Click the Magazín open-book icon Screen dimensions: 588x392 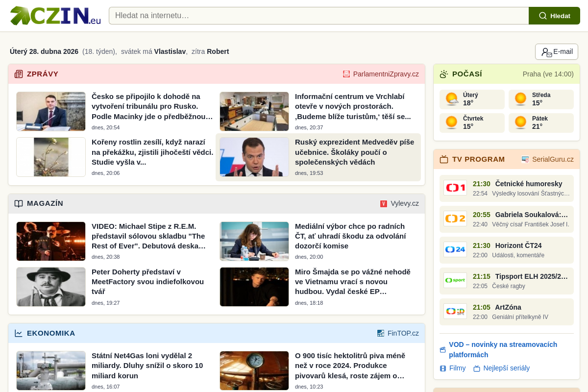pyautogui.click(x=19, y=203)
